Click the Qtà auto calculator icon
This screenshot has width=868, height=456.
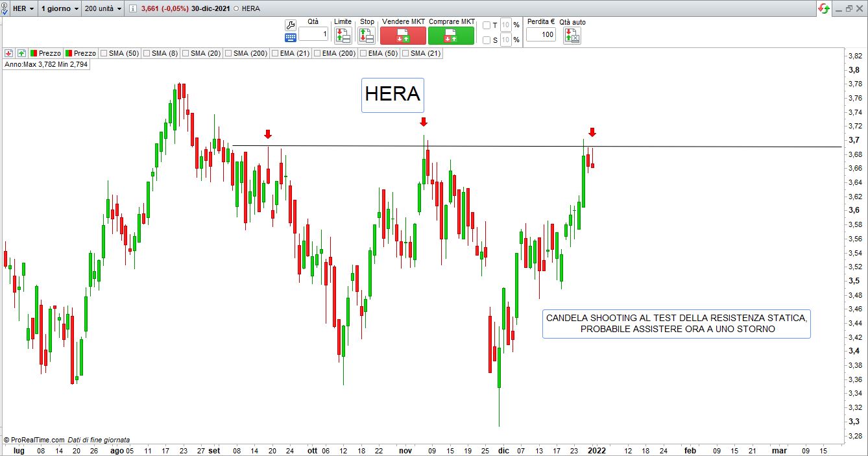click(x=572, y=36)
